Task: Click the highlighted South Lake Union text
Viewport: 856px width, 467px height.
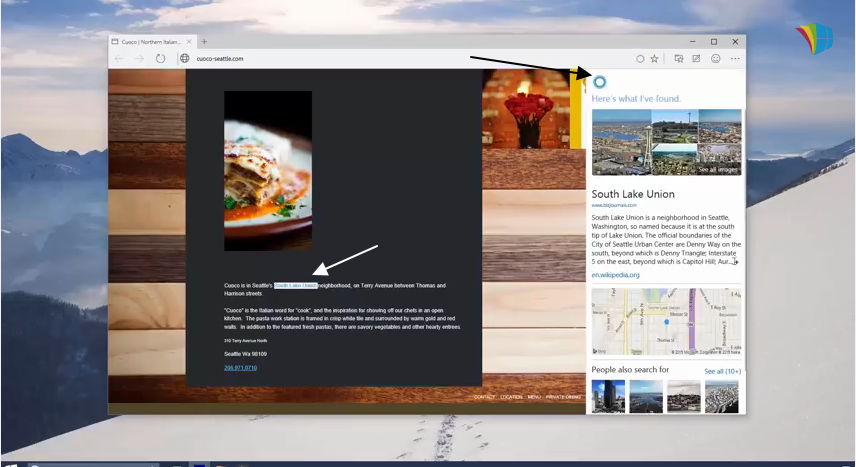Action: pyautogui.click(x=295, y=285)
